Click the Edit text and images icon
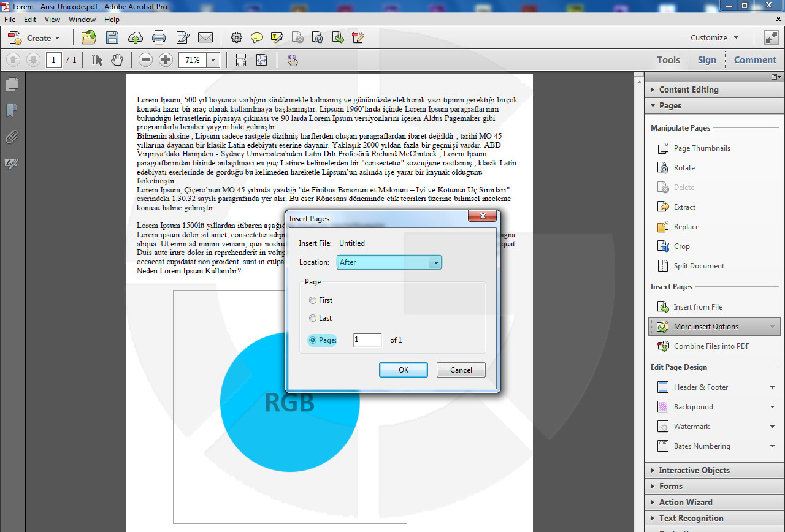The height and width of the screenshot is (532, 785). (183, 38)
